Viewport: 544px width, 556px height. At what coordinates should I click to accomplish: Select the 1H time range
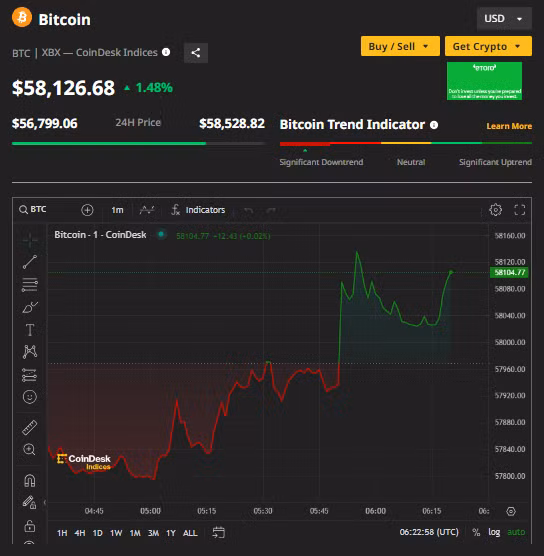click(62, 533)
